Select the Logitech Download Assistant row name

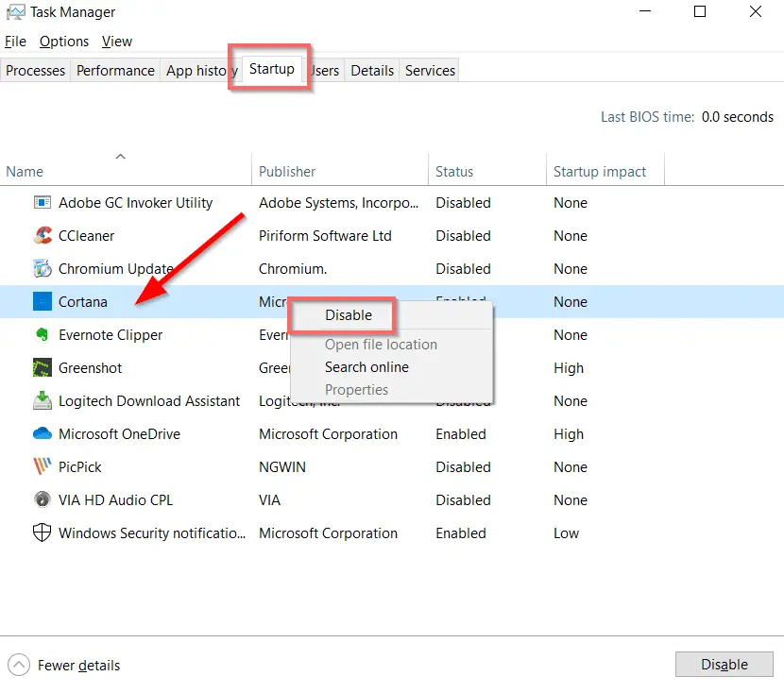(x=149, y=400)
